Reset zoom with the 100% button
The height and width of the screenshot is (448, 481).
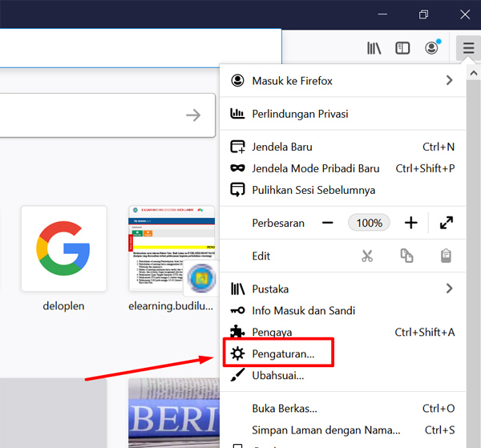(369, 223)
